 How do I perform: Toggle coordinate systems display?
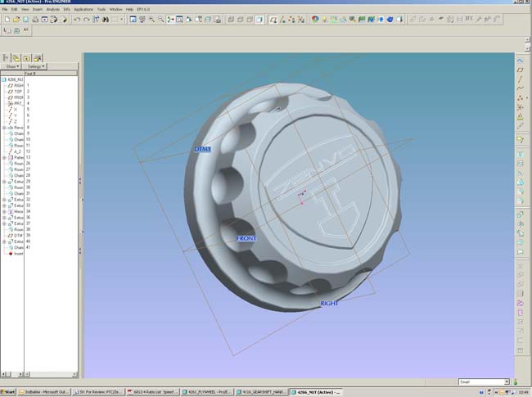click(x=301, y=20)
